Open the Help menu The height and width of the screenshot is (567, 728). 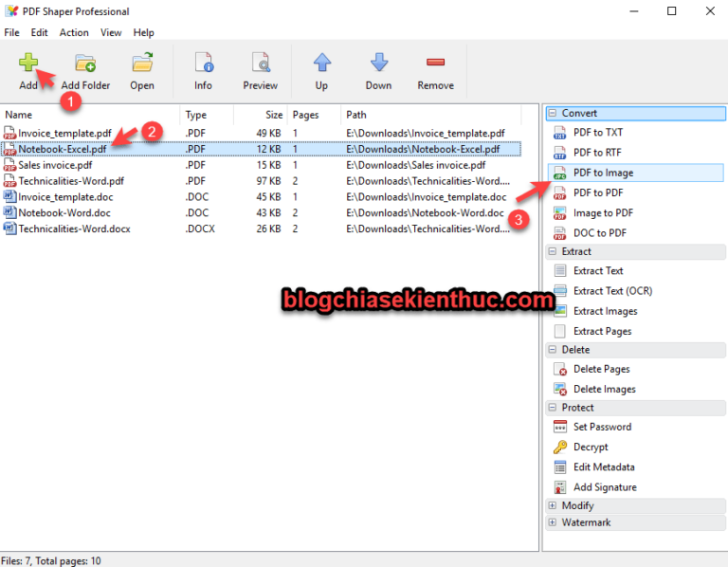[x=143, y=32]
